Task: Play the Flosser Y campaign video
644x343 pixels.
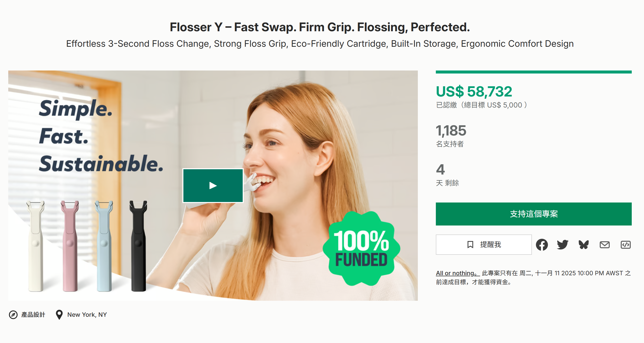Action: (x=213, y=185)
